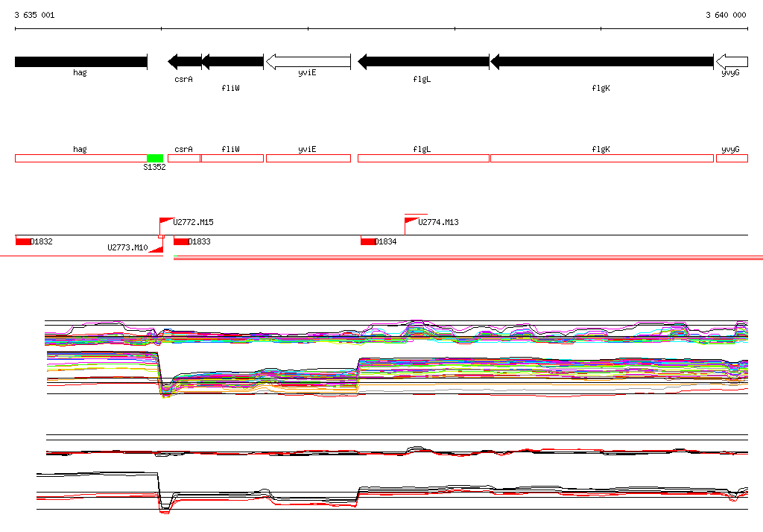Image resolution: width=763 pixels, height=532 pixels.
Task: Click the U2773.M10 label text
Action: 127,247
